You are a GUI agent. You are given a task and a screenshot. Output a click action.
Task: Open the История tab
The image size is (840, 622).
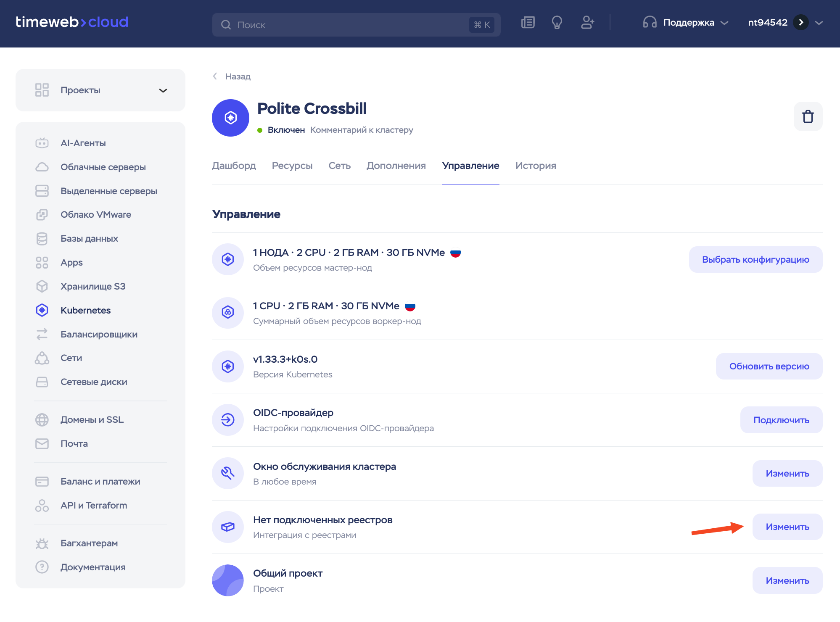(535, 166)
